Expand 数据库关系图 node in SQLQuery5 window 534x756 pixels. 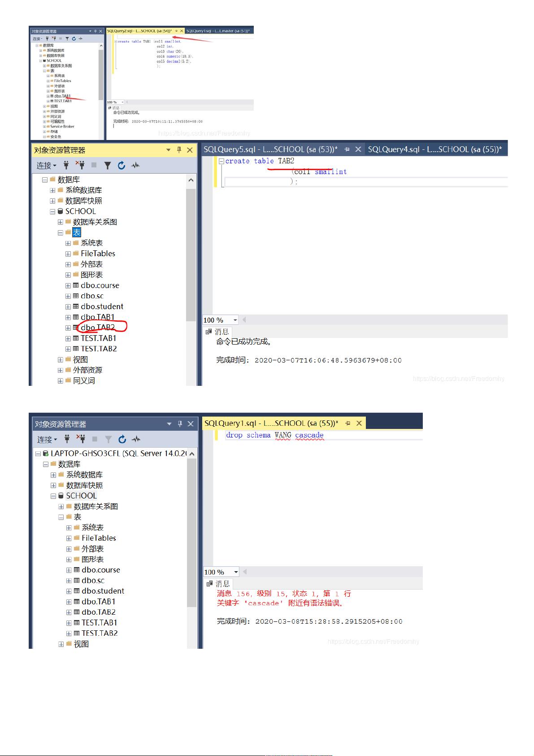click(x=60, y=222)
